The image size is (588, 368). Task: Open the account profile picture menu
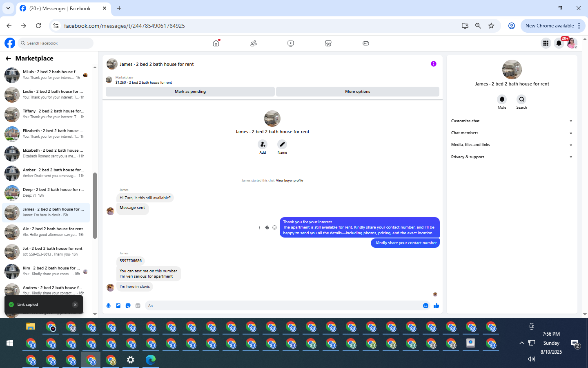(572, 43)
